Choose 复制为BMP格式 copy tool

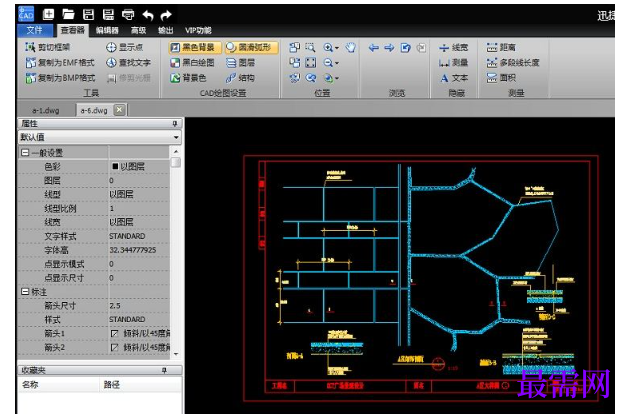click(x=60, y=78)
